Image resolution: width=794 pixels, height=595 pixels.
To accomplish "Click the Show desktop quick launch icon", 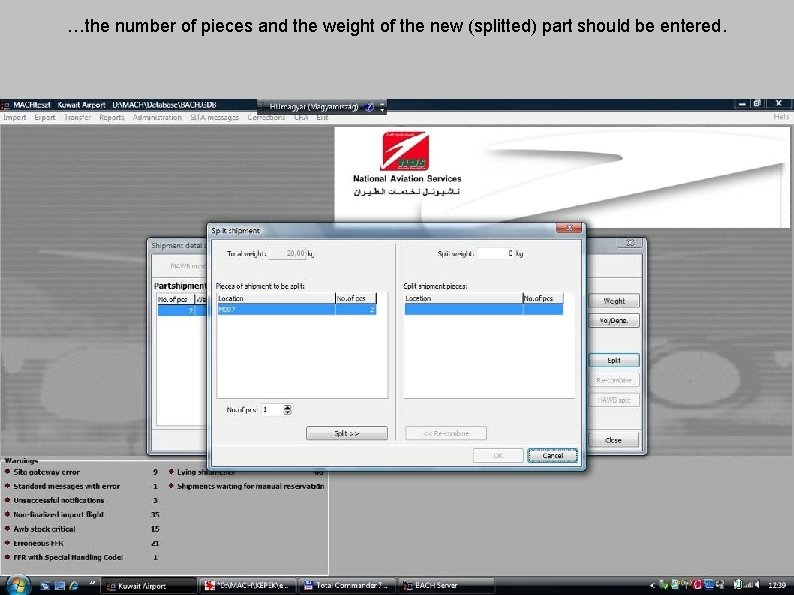I will coord(45,585).
